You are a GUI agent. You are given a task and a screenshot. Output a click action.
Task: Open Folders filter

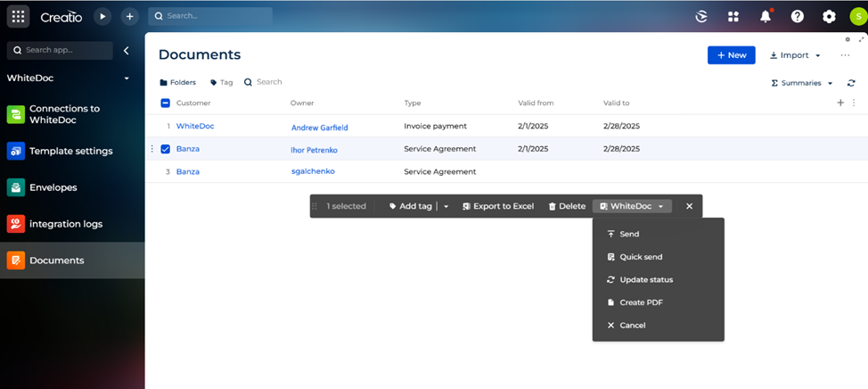(x=177, y=83)
